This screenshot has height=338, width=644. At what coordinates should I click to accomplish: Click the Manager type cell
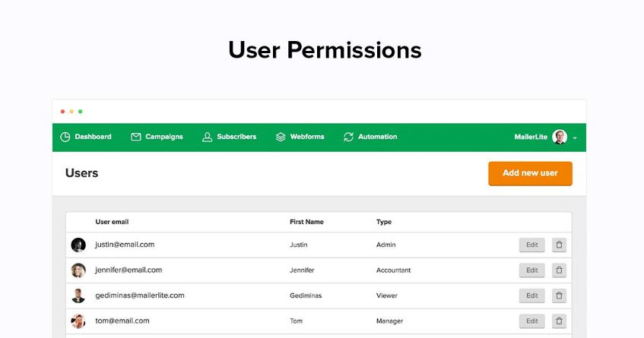point(389,321)
